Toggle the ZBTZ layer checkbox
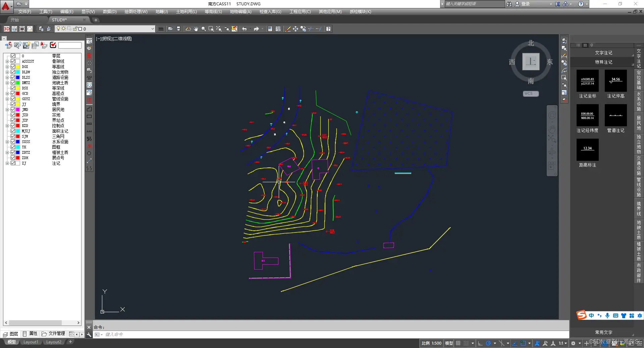The width and height of the screenshot is (644, 348). click(13, 152)
